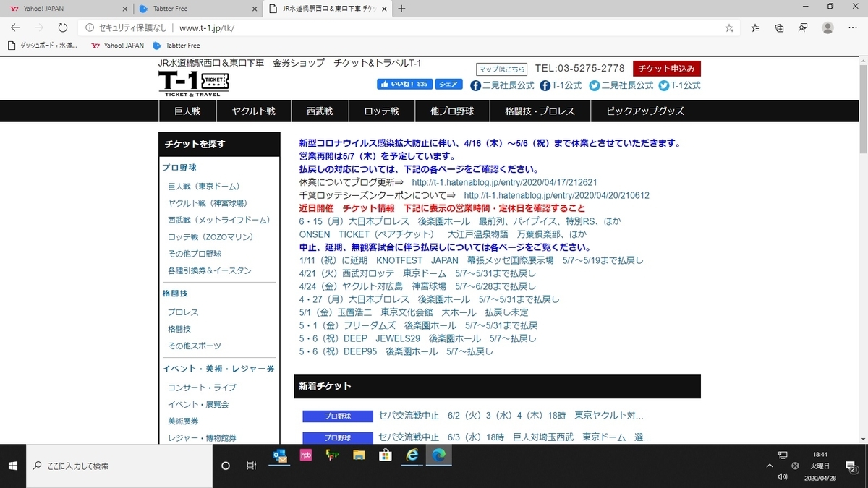Select the ヤクルト戦 navigation item

252,111
